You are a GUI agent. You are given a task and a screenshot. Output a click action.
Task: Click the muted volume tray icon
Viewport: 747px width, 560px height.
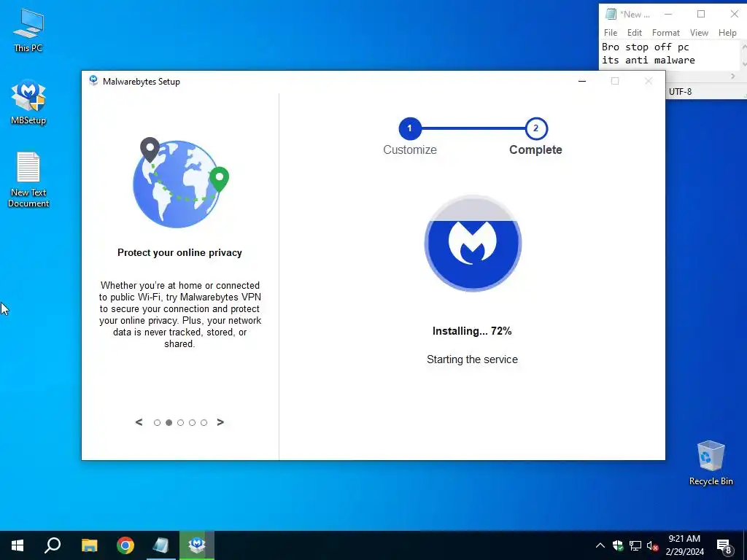coord(652,545)
